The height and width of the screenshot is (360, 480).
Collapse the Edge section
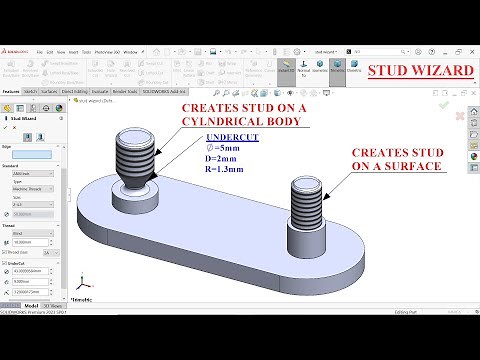pos(58,146)
